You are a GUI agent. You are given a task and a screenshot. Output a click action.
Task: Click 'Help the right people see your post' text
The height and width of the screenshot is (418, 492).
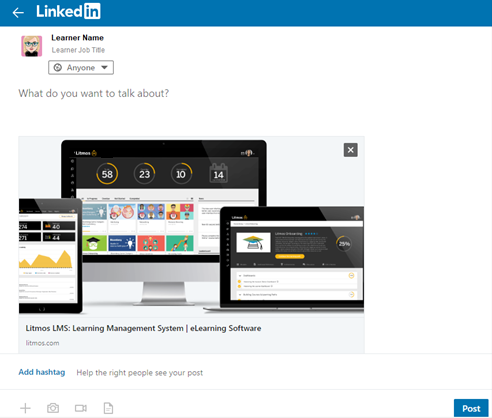(x=140, y=373)
